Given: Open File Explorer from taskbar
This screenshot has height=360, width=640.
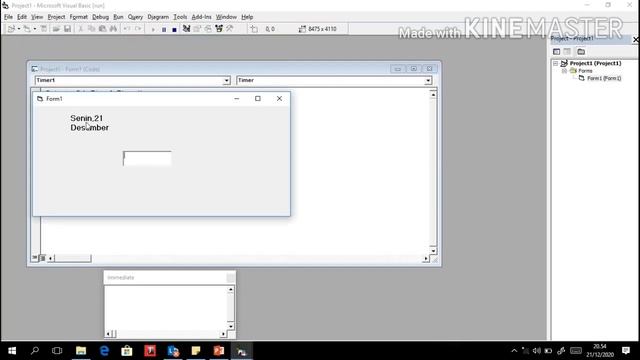Looking at the screenshot, I should pyautogui.click(x=81, y=351).
